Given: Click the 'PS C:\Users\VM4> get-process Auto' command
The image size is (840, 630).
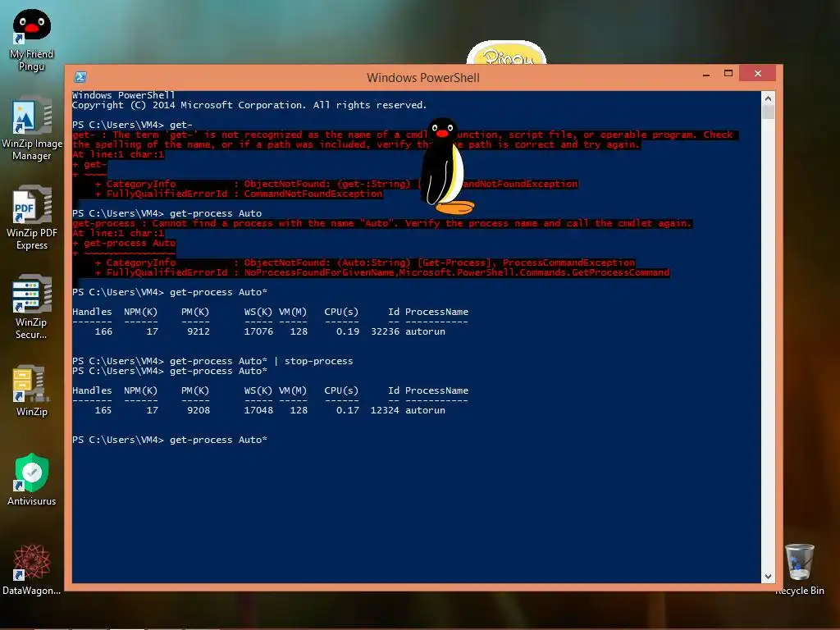Looking at the screenshot, I should click(167, 213).
